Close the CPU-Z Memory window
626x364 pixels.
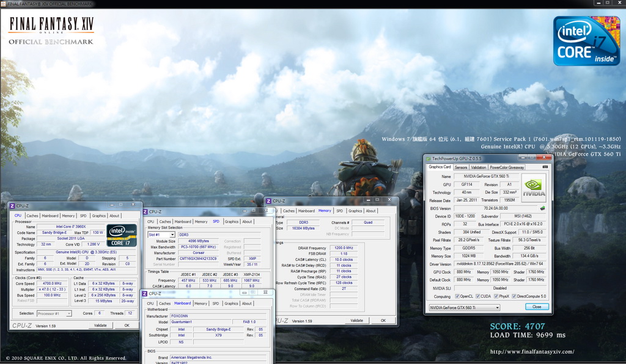(389, 199)
